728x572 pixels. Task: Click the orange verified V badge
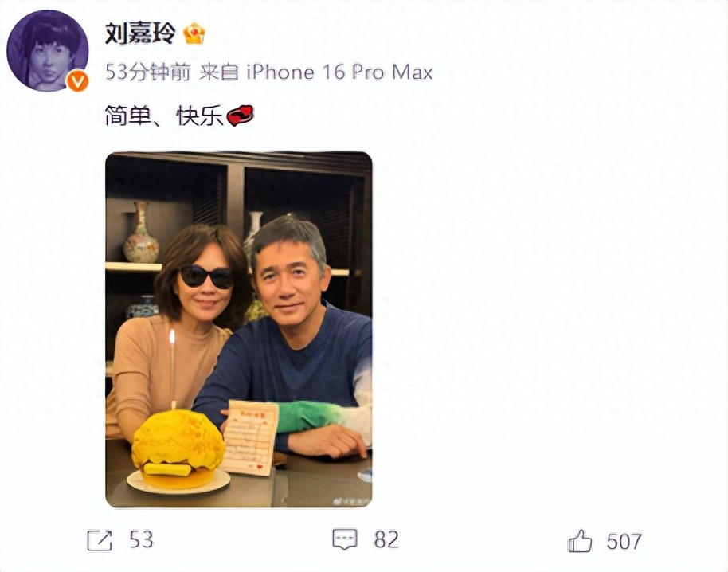[x=77, y=80]
